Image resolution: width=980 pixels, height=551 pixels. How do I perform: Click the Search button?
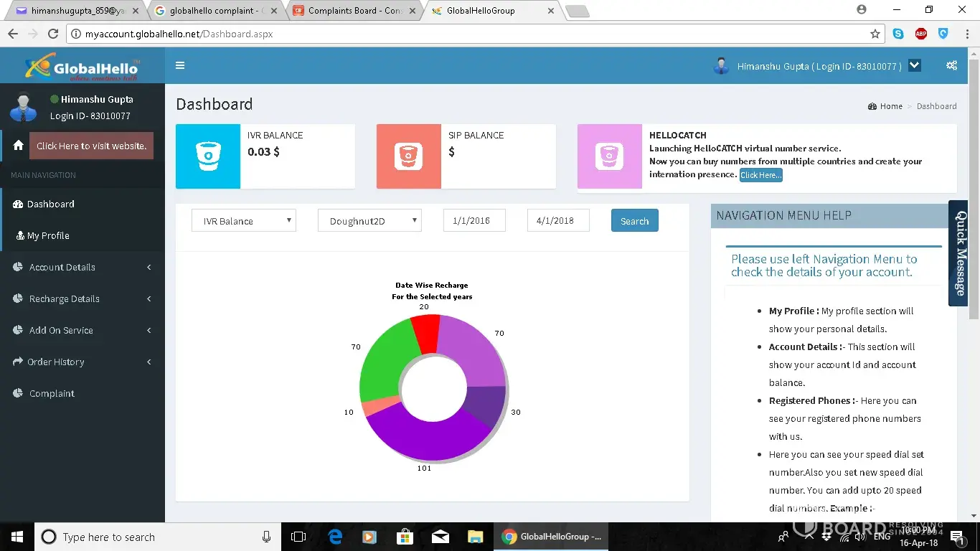click(x=634, y=221)
